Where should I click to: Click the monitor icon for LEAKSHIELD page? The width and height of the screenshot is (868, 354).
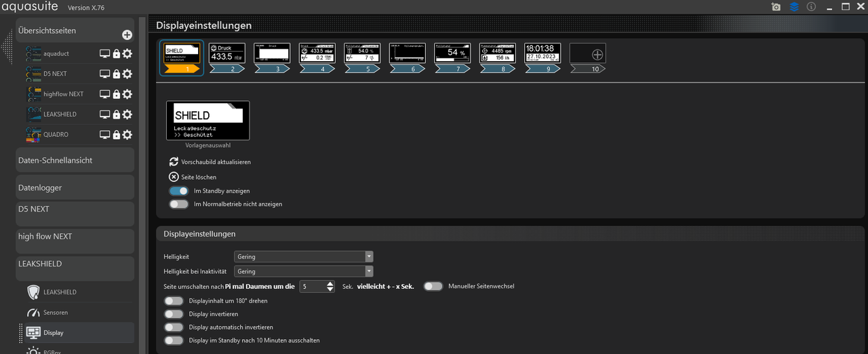[104, 115]
